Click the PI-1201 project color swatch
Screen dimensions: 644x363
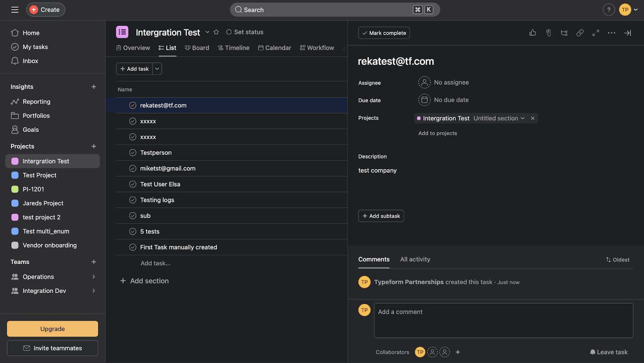[15, 189]
